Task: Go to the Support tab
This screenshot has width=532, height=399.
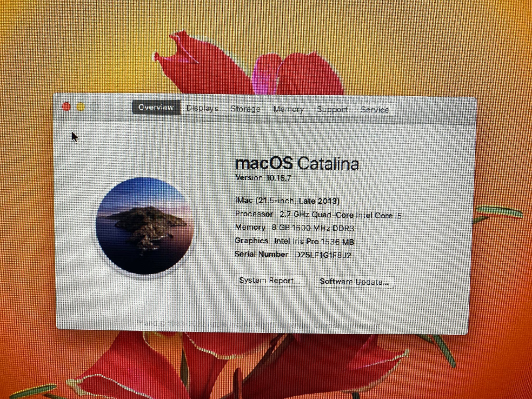Action: point(332,109)
